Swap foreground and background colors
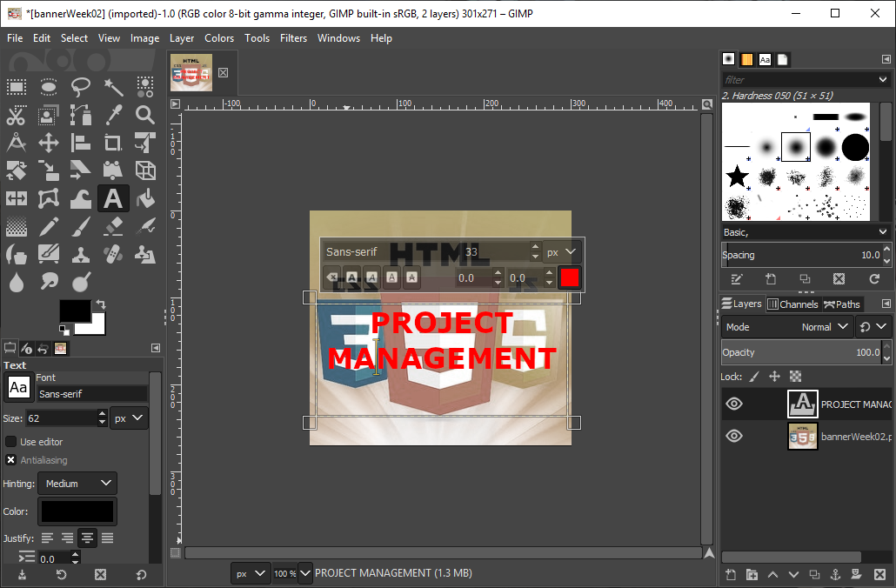Viewport: 896px width, 588px height. [x=101, y=304]
